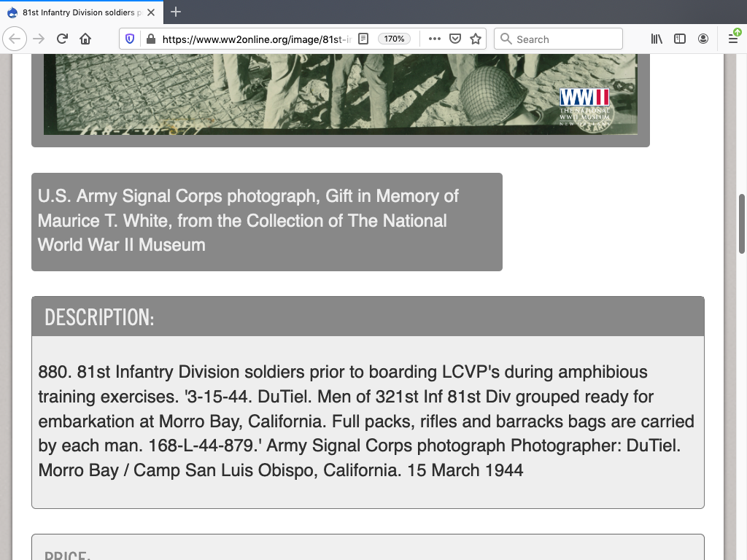The image size is (747, 560).
Task: Open page actions three-dot menu
Action: coord(434,39)
